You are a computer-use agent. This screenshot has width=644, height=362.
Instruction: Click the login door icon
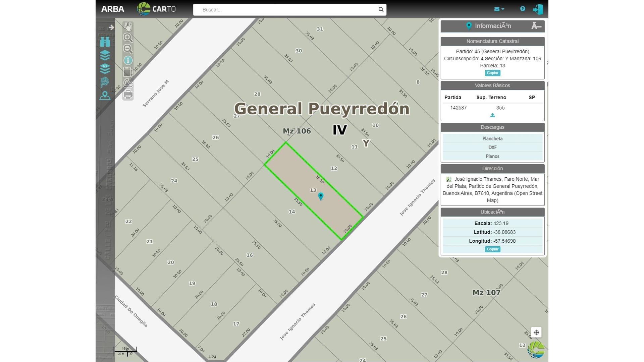click(x=538, y=9)
